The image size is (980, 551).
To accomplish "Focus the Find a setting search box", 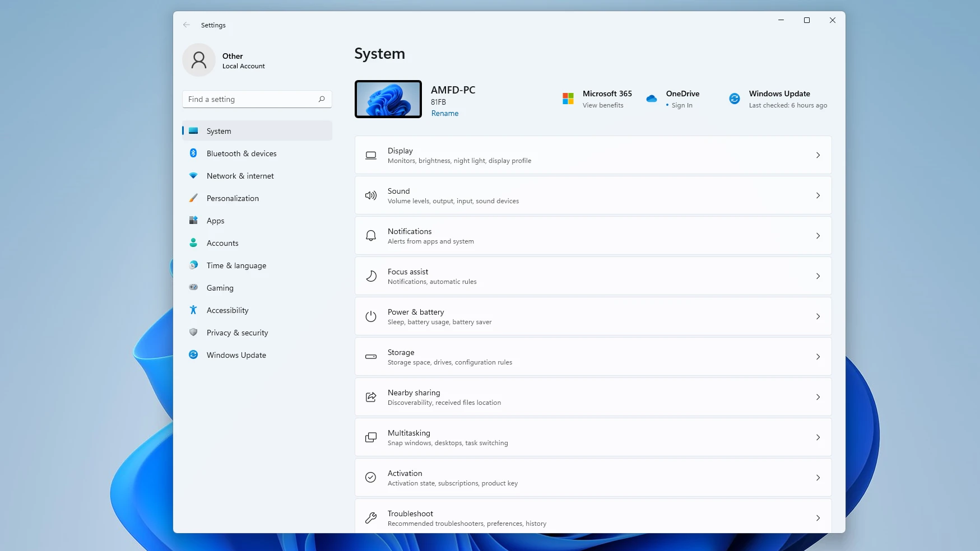I will (x=249, y=99).
